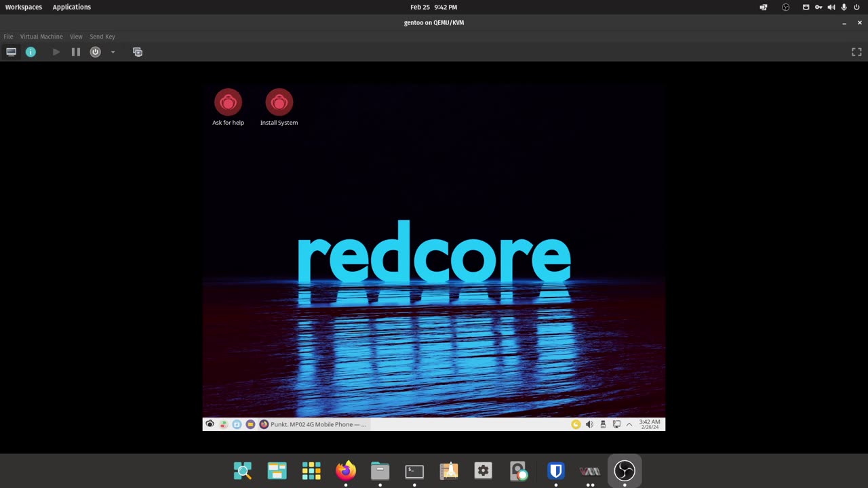This screenshot has width=868, height=488.
Task: Open the guest removable devices USB icon
Action: tap(603, 424)
